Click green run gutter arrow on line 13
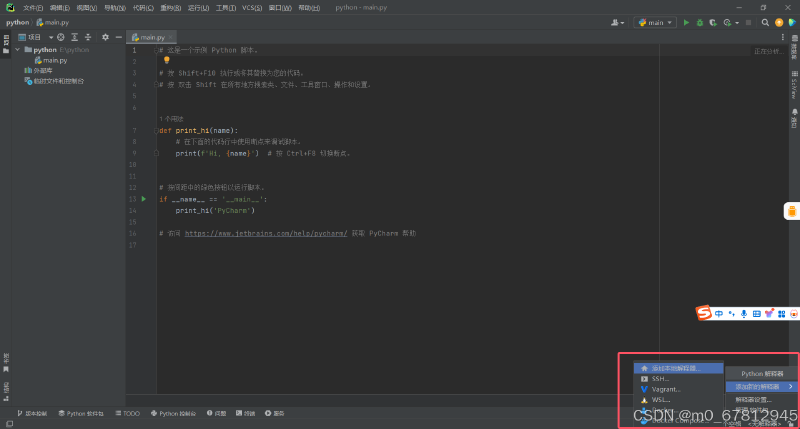Viewport: 800px width, 429px height. 144,199
